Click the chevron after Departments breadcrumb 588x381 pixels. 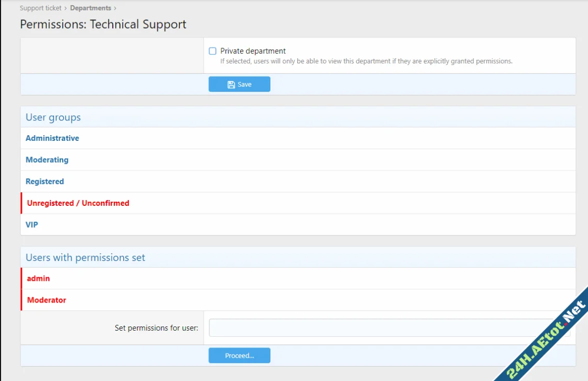[115, 8]
